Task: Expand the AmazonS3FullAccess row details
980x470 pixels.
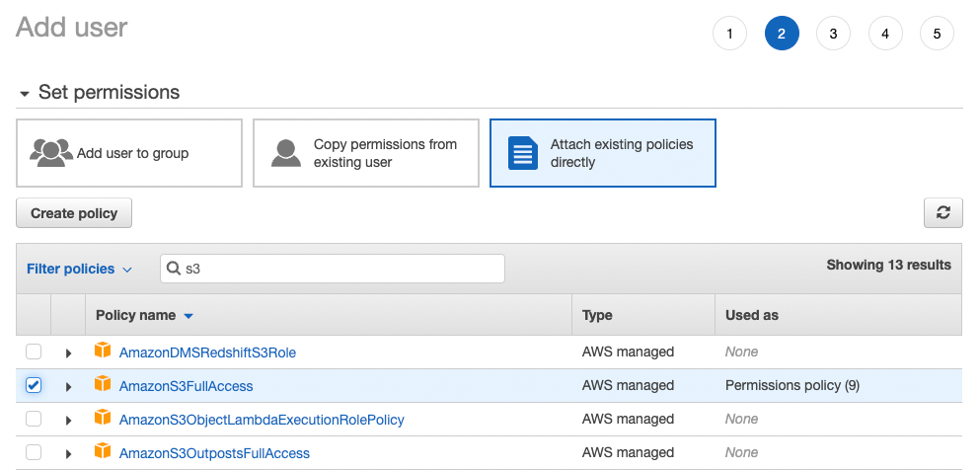Action: (69, 387)
